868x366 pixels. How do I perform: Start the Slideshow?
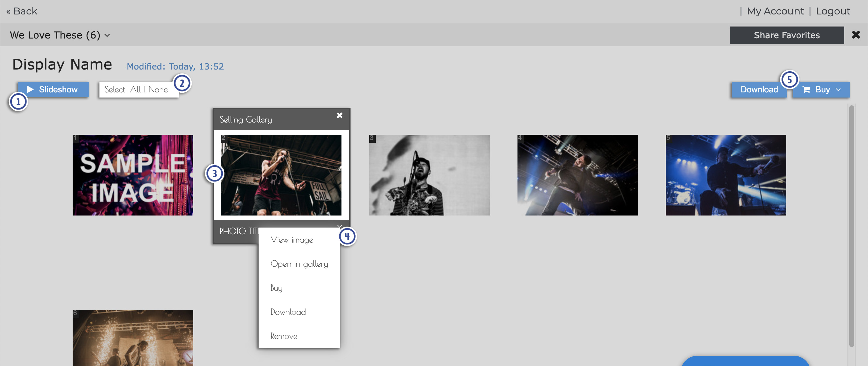(53, 89)
